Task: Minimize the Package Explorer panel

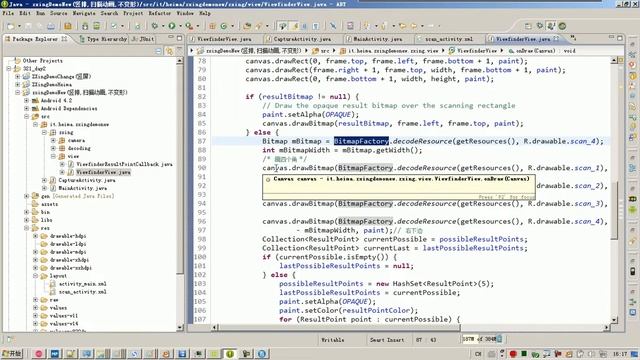Action: coord(171,38)
